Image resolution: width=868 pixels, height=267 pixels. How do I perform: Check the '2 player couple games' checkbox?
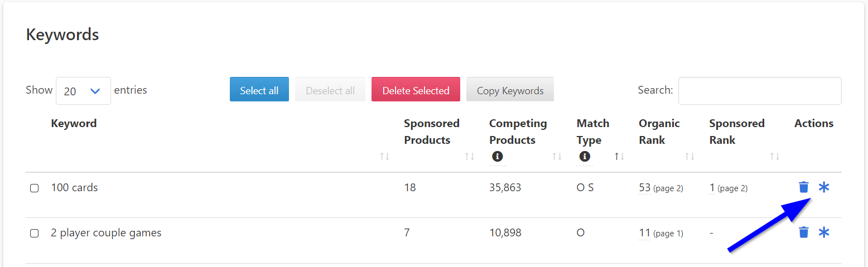pyautogui.click(x=34, y=234)
